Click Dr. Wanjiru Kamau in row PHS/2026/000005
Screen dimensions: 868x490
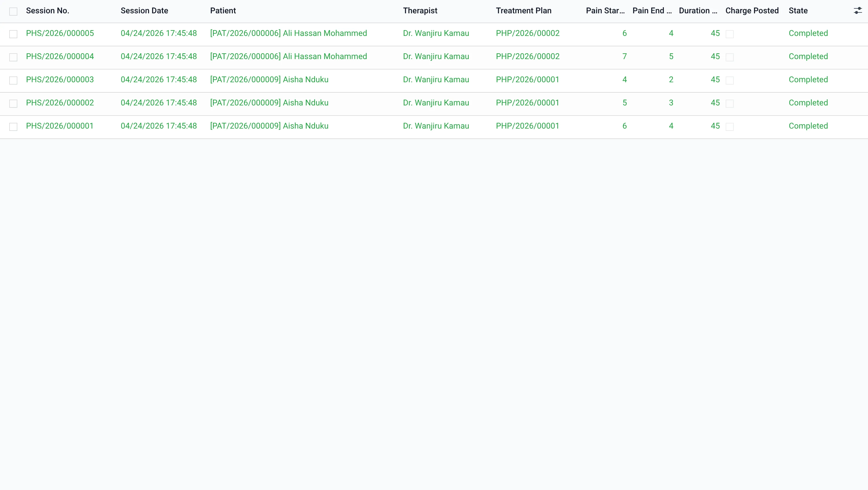[436, 33]
